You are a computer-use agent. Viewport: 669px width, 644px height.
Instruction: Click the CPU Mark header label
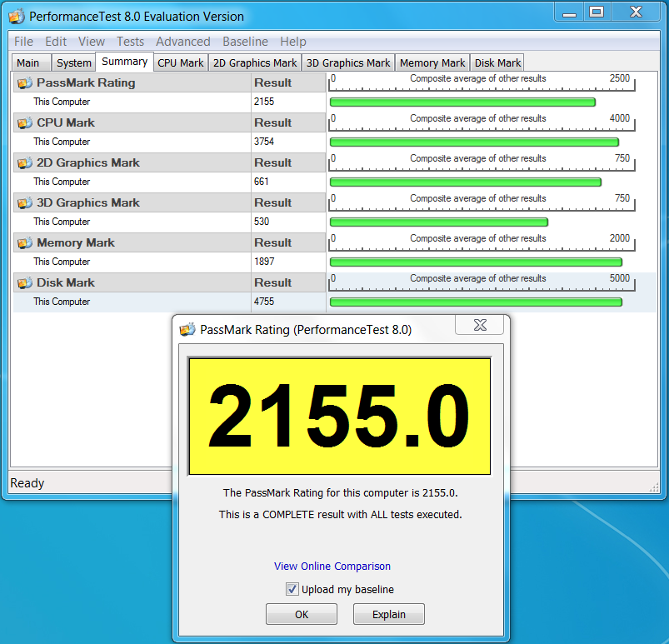tap(66, 123)
